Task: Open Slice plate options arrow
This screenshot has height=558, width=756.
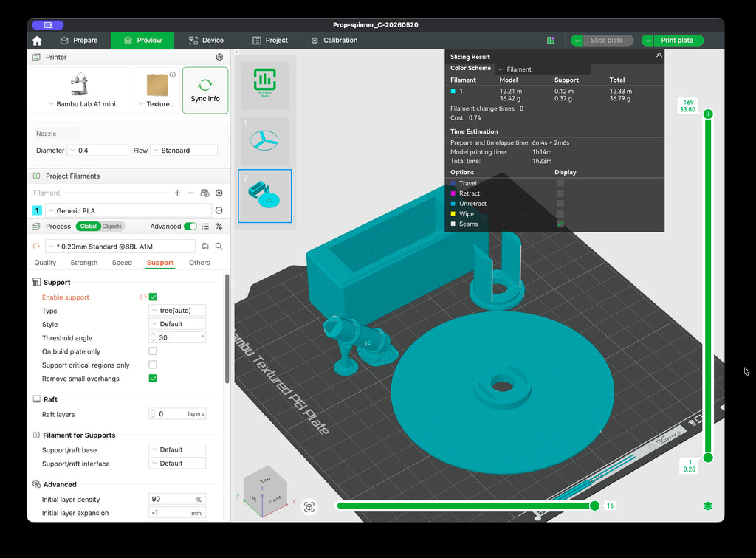Action: (x=577, y=41)
